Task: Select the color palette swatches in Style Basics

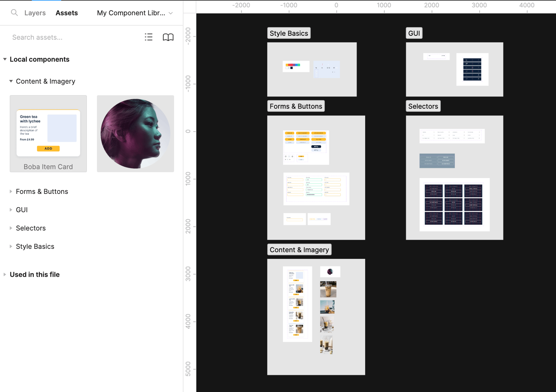Action: tap(296, 67)
